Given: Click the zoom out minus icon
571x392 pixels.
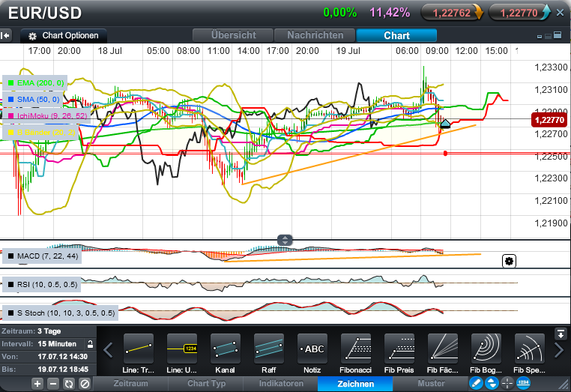Looking at the screenshot, I should click(x=53, y=384).
